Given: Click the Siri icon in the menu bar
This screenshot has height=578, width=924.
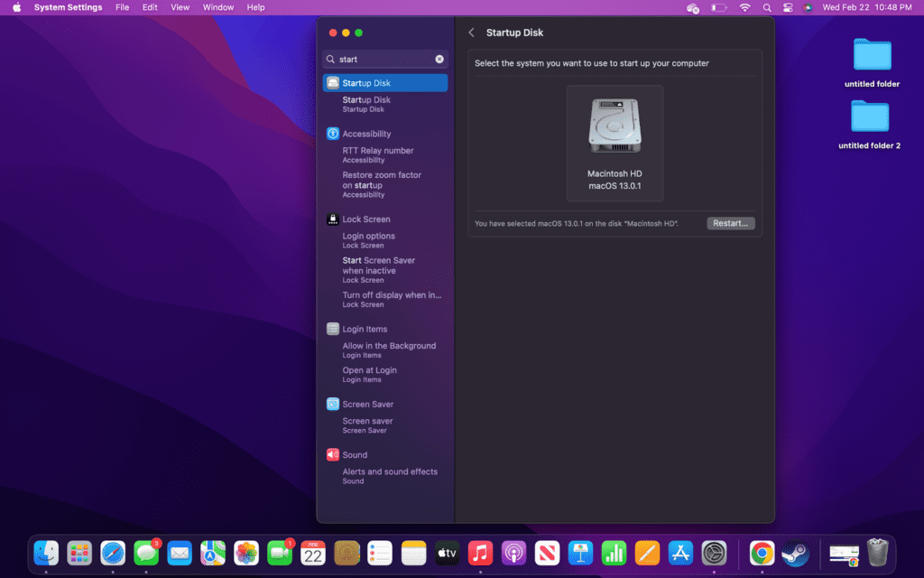Looking at the screenshot, I should point(808,7).
